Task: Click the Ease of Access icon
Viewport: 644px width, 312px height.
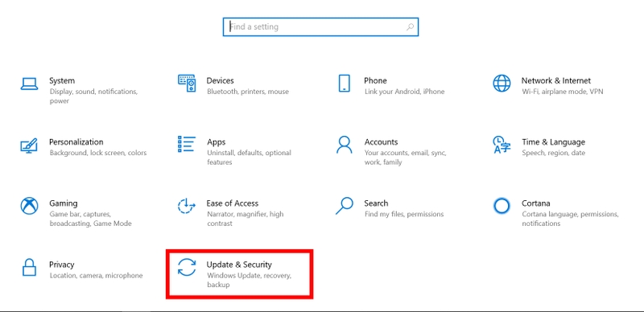Action: [187, 206]
